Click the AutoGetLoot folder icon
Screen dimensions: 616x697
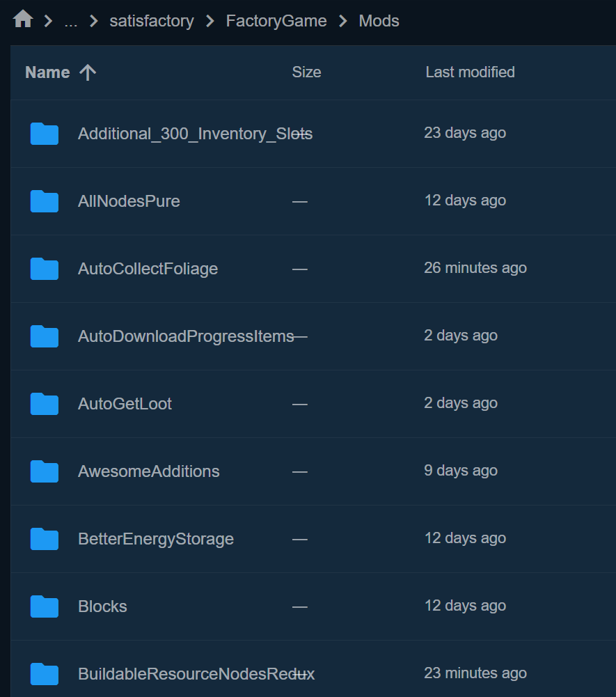tap(45, 404)
